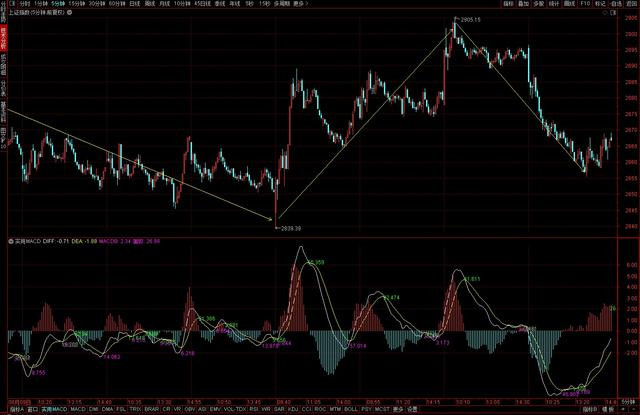The height and width of the screenshot is (415, 640).
Task: Open 指标 indicator button top right
Action: click(x=508, y=4)
